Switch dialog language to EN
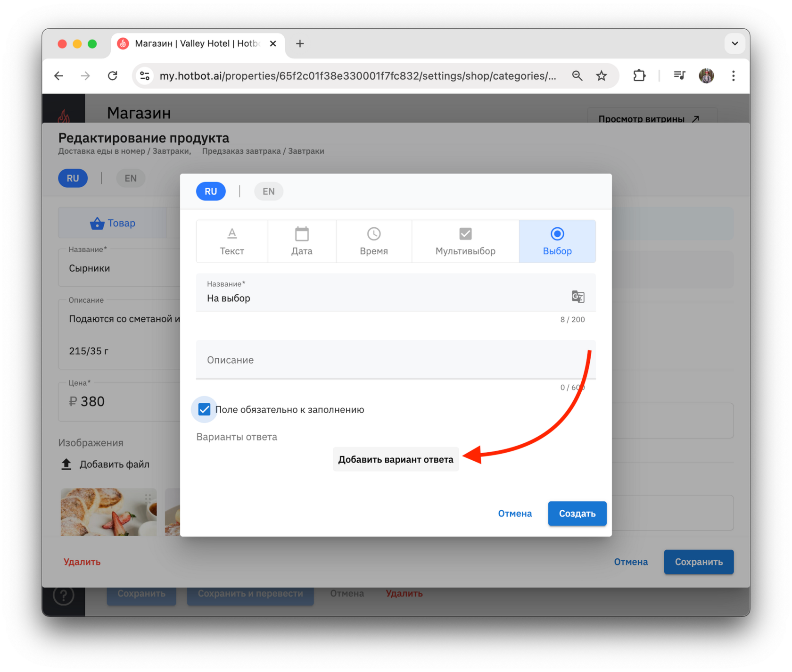This screenshot has width=792, height=672. click(x=269, y=191)
